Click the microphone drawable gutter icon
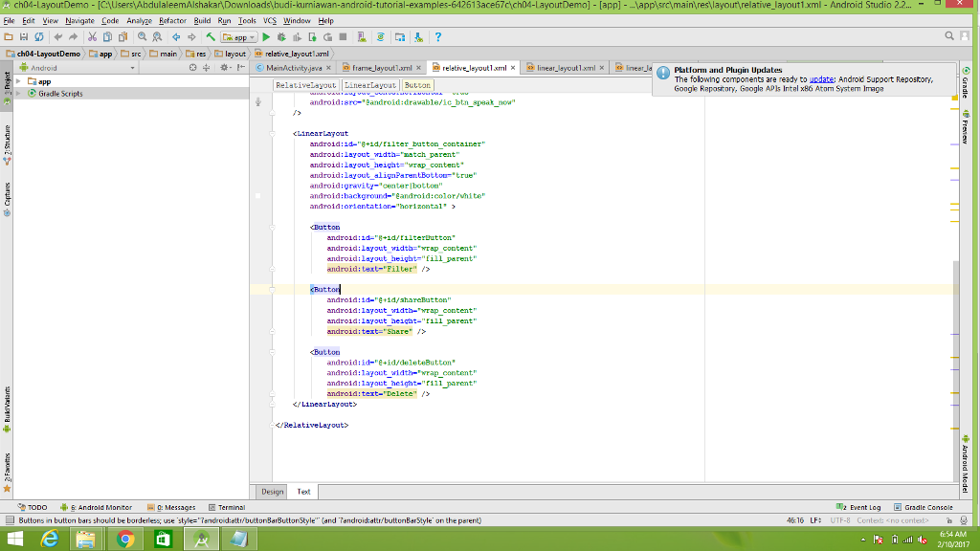The width and height of the screenshot is (980, 551). pyautogui.click(x=258, y=101)
